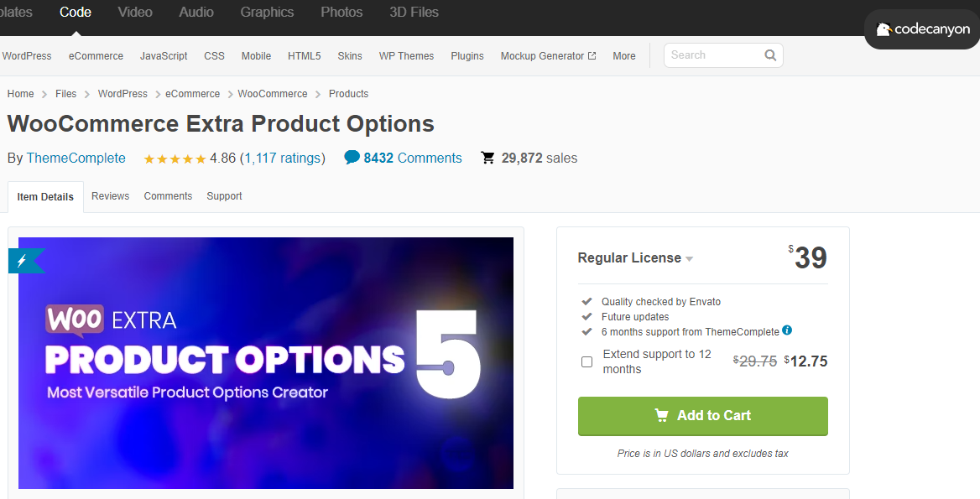Click the lightning bolt ribbon badge
The image size is (980, 499).
(x=26, y=261)
